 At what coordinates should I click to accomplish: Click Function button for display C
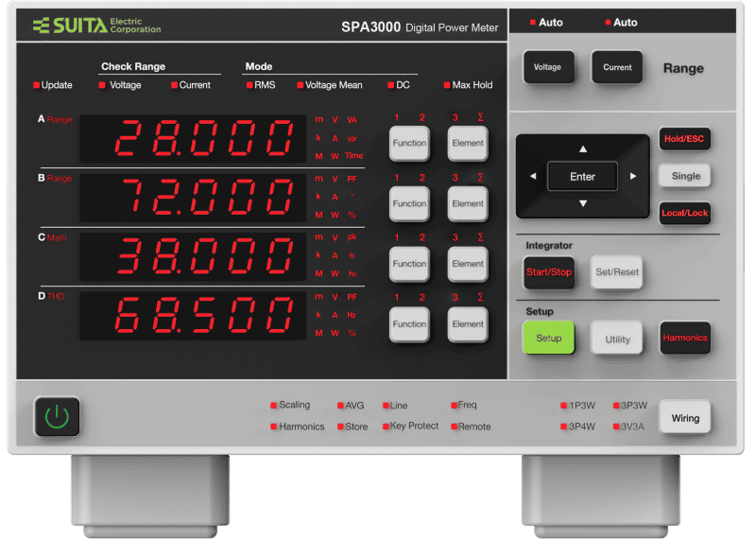(409, 264)
